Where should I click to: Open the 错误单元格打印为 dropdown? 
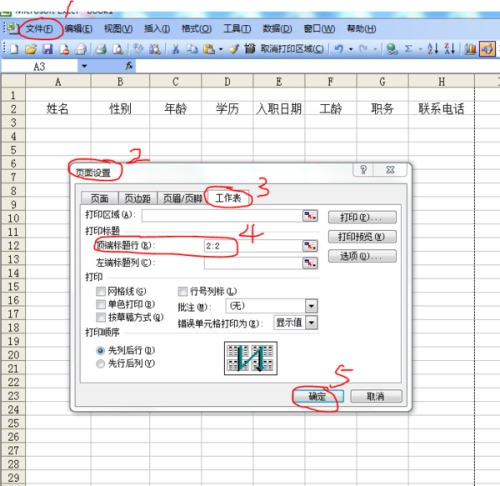pyautogui.click(x=312, y=323)
